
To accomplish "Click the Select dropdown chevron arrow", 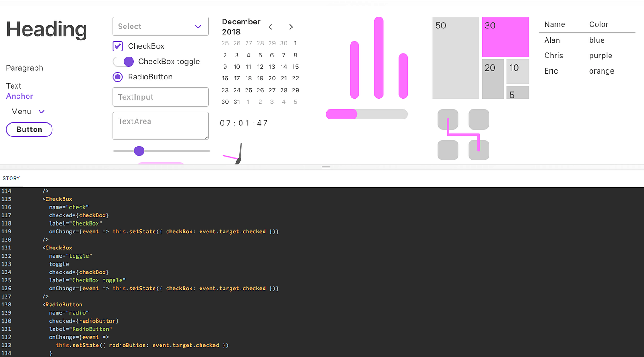I will 198,26.
